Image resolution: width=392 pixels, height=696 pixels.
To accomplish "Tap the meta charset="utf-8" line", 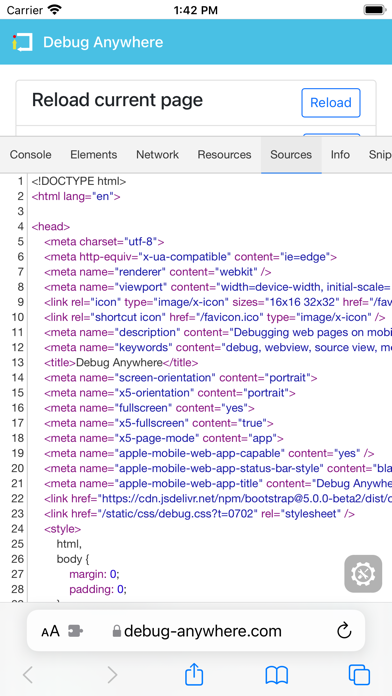I will [x=104, y=241].
